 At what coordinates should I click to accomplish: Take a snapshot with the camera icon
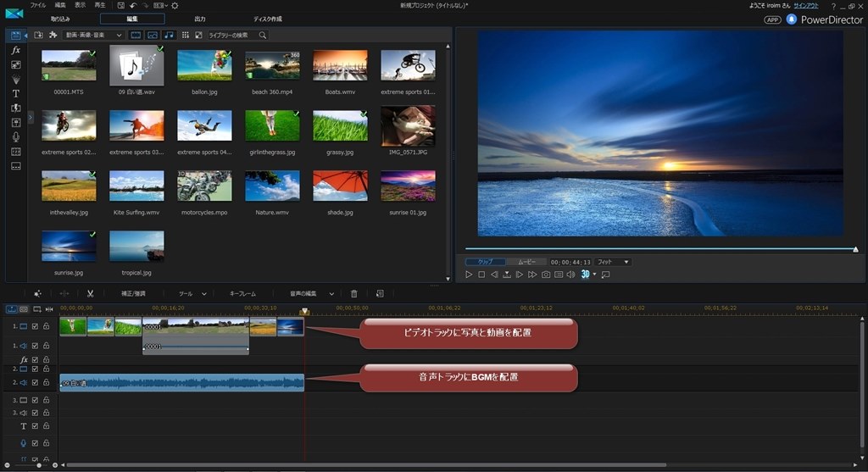pos(546,275)
